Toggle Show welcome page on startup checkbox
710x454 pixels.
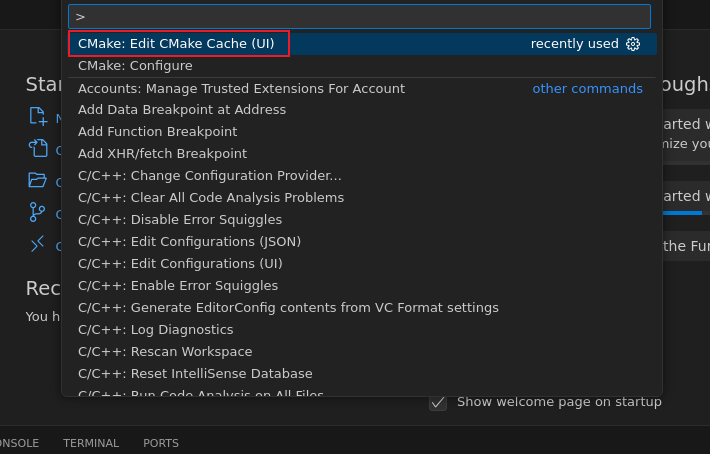coord(438,402)
